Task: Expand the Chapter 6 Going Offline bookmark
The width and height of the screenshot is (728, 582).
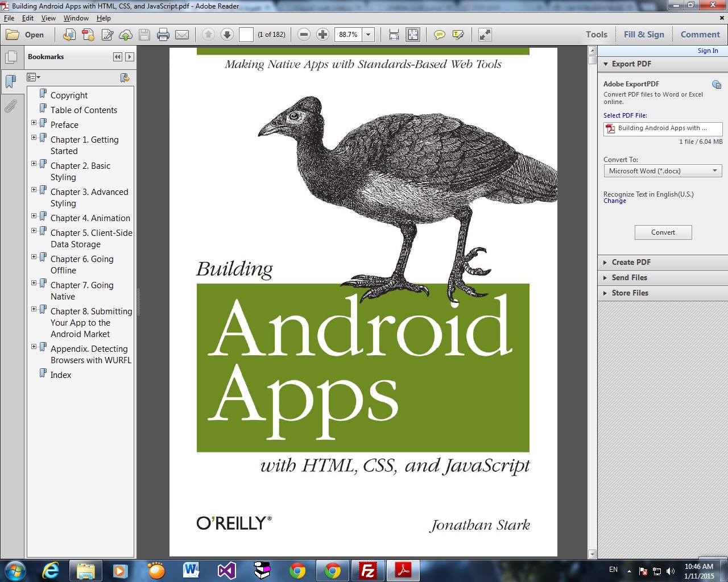Action: (x=34, y=257)
